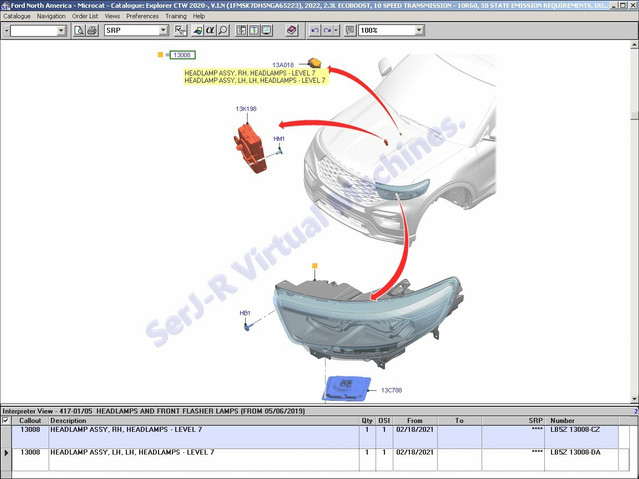Open the Preferences menu
The width and height of the screenshot is (639, 479).
[142, 16]
